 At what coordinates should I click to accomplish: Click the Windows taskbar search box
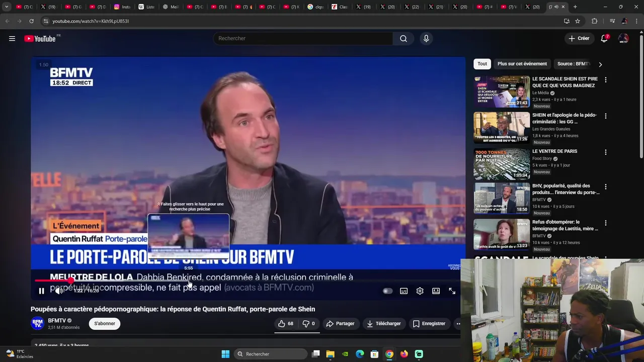tap(271, 354)
